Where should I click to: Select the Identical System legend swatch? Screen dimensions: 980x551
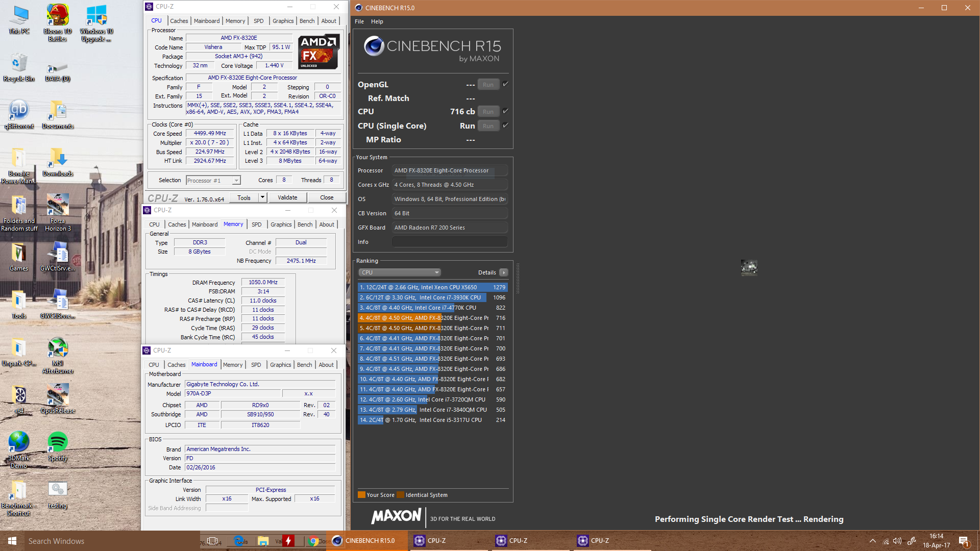tap(401, 495)
